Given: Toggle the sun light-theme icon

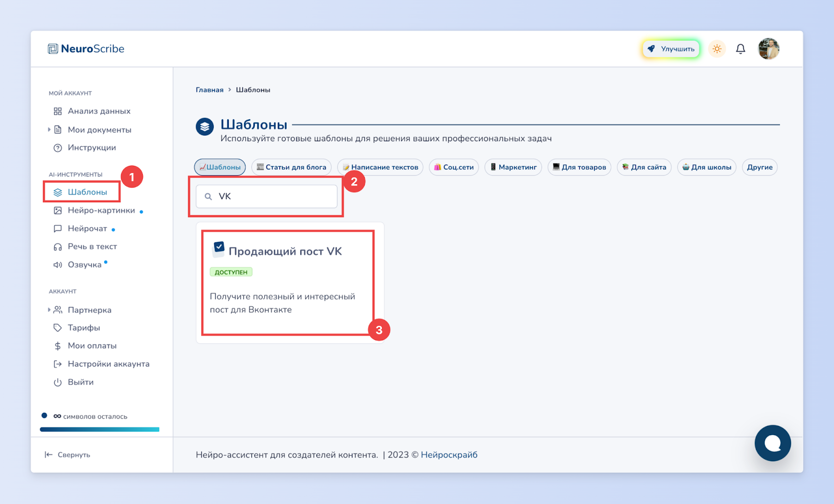Looking at the screenshot, I should tap(717, 49).
